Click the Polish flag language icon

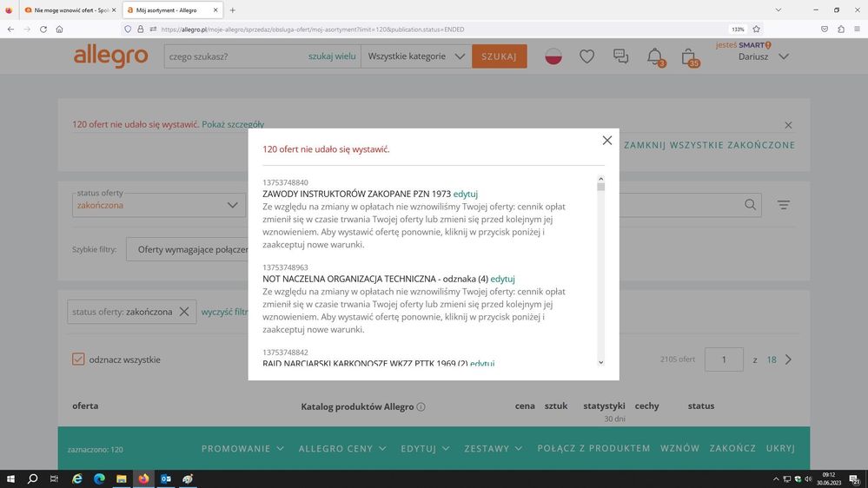click(x=553, y=56)
